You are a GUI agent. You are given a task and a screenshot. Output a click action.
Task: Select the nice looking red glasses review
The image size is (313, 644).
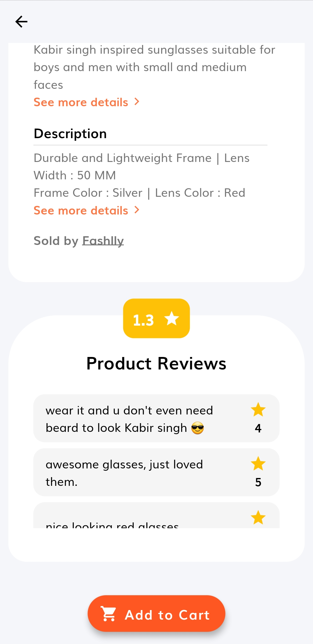tap(156, 515)
